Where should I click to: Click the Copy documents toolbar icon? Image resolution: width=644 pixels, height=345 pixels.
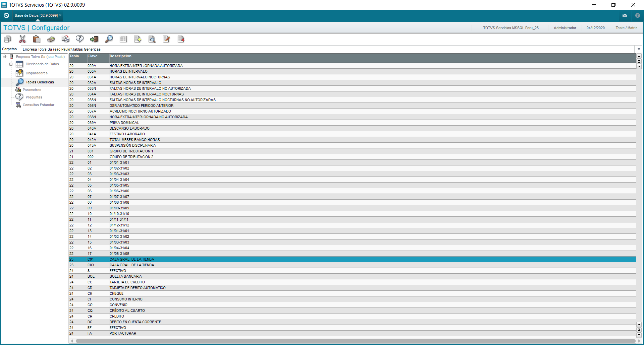coord(8,39)
